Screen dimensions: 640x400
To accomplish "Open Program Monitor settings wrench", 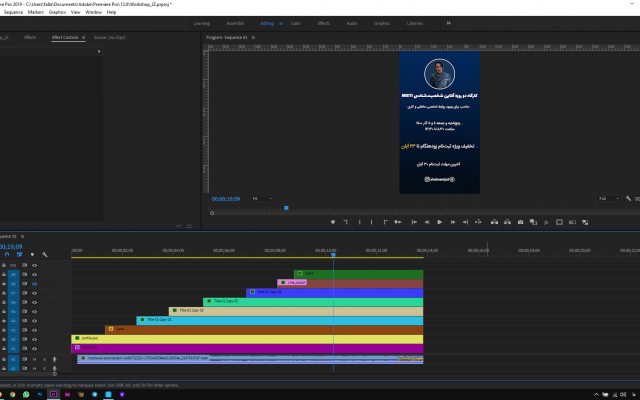I will coord(628,198).
